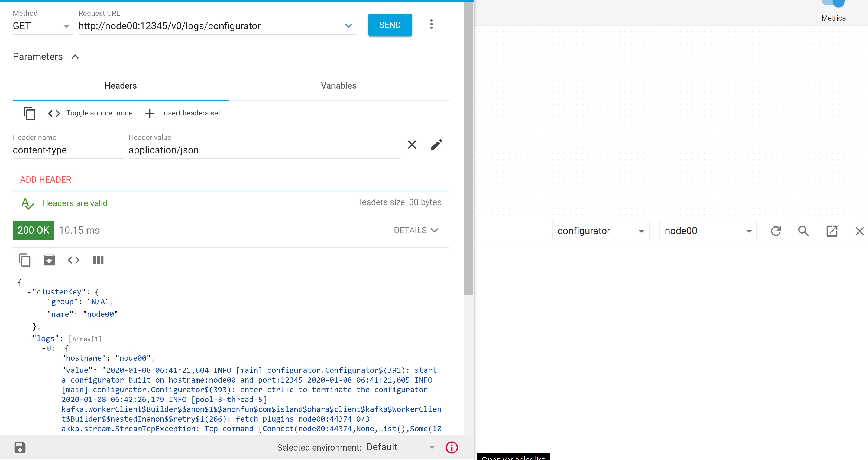Screen dimensions: 868x460
Task: Remove the content-type header
Action: [x=412, y=145]
